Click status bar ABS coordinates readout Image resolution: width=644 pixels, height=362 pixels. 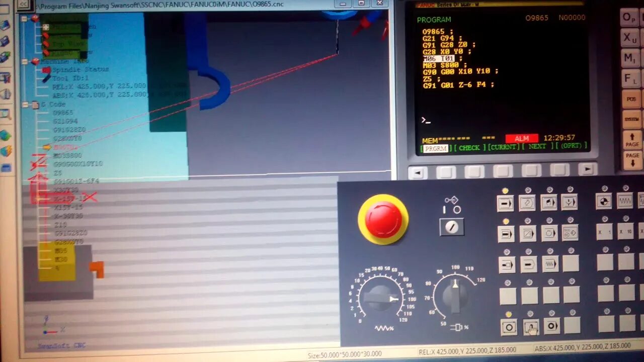tap(583, 346)
